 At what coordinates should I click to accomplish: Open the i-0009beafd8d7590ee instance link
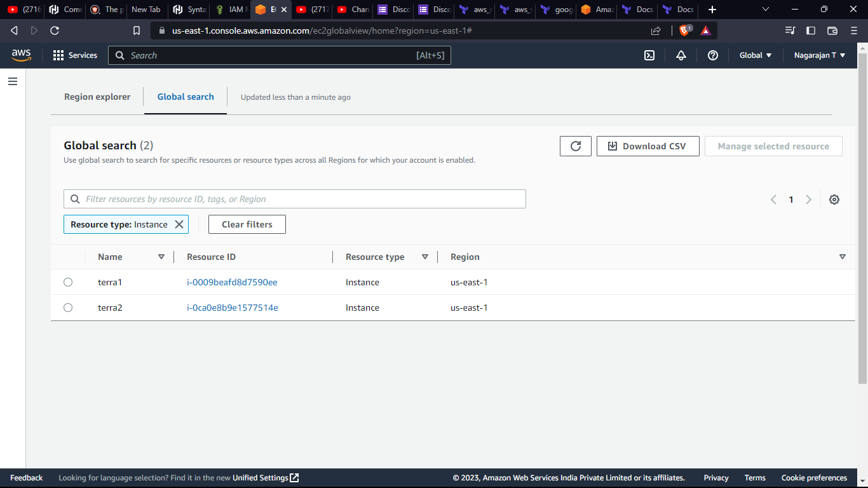point(232,282)
